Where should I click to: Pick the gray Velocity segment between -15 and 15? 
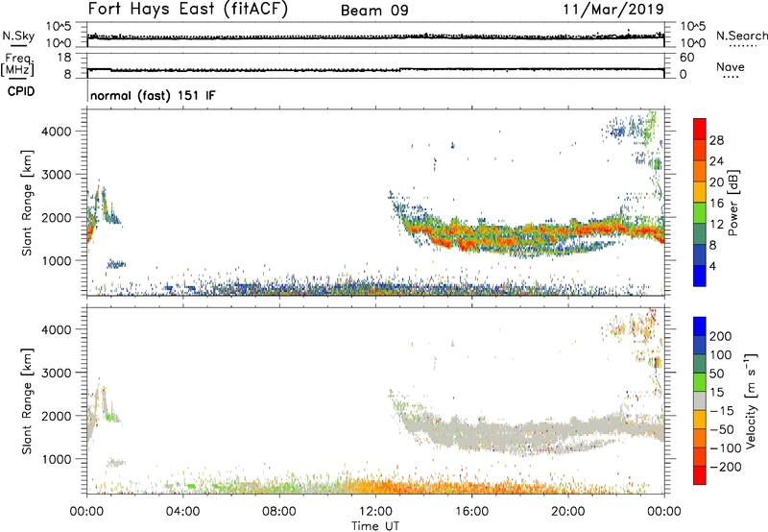[700, 400]
